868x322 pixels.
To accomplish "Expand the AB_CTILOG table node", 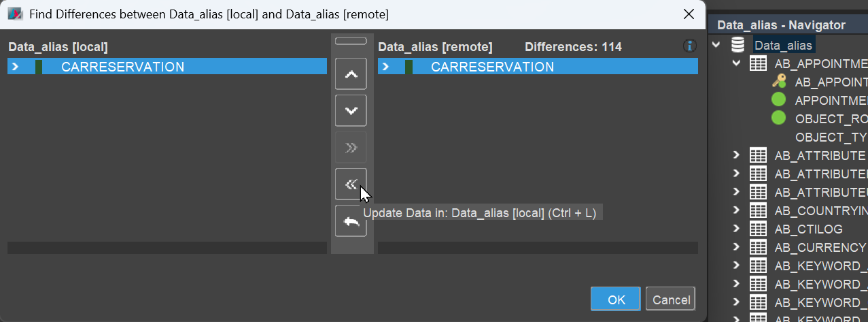I will point(736,229).
